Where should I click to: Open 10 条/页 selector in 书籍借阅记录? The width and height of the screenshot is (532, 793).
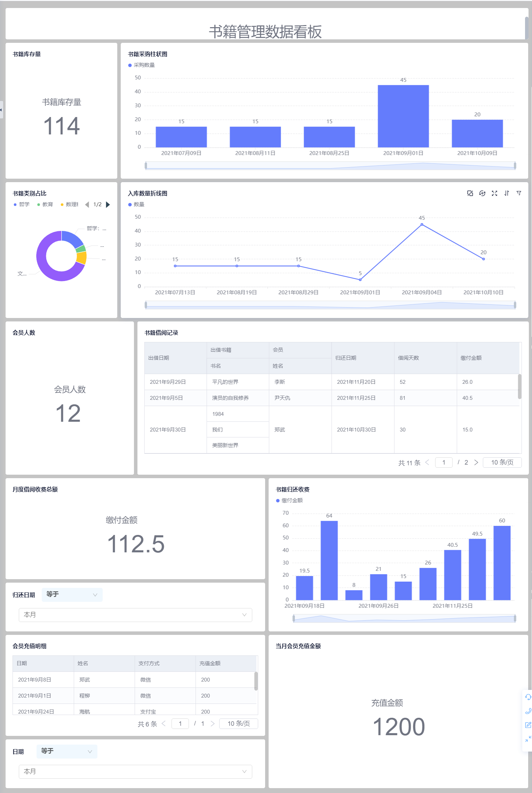click(502, 462)
